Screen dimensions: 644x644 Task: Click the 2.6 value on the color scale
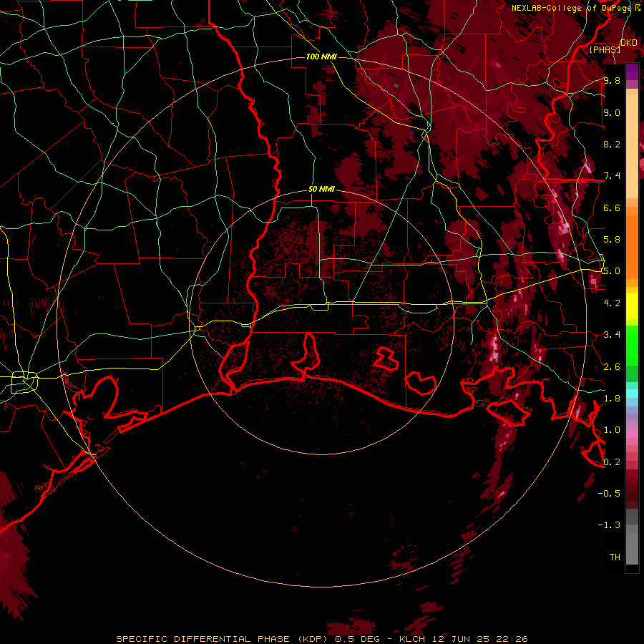[x=612, y=367]
